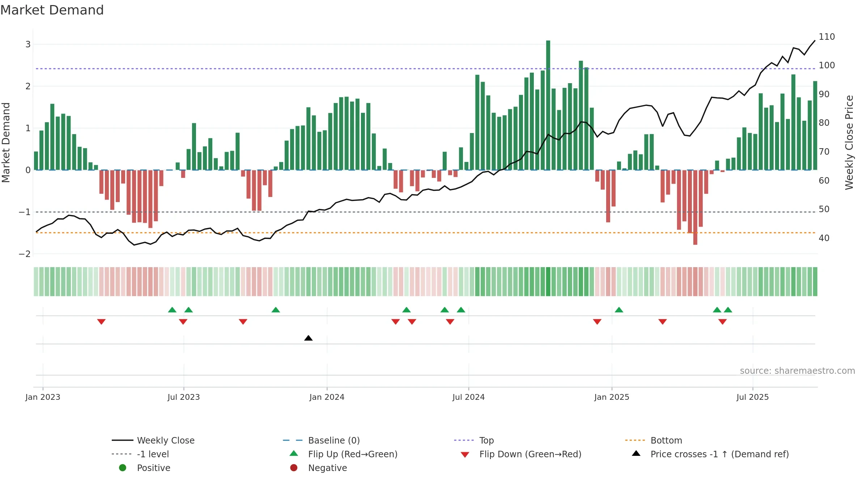Click 'Price crosses -1 ↑ (Demand ref)' legend label
This screenshot has width=868, height=488.
click(720, 454)
